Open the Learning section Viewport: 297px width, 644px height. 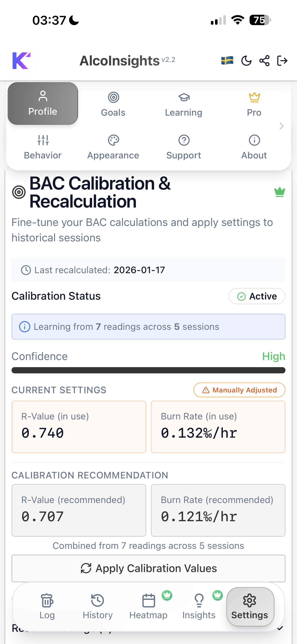[183, 103]
